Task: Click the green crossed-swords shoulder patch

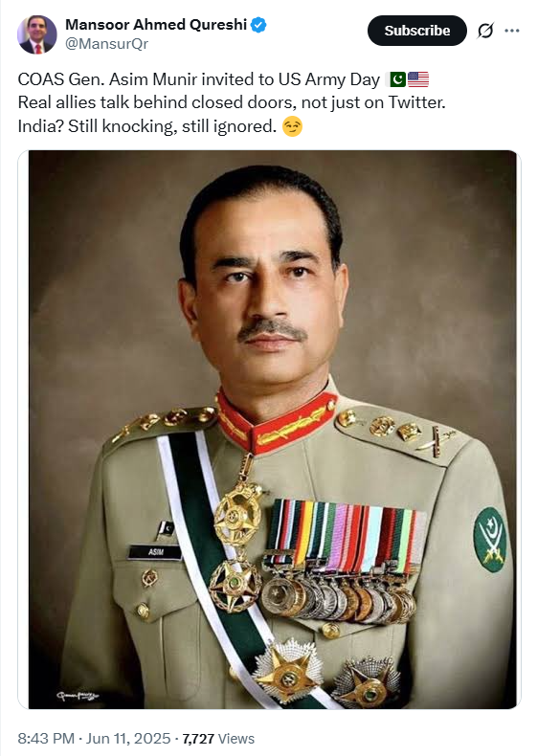Action: coord(491,540)
